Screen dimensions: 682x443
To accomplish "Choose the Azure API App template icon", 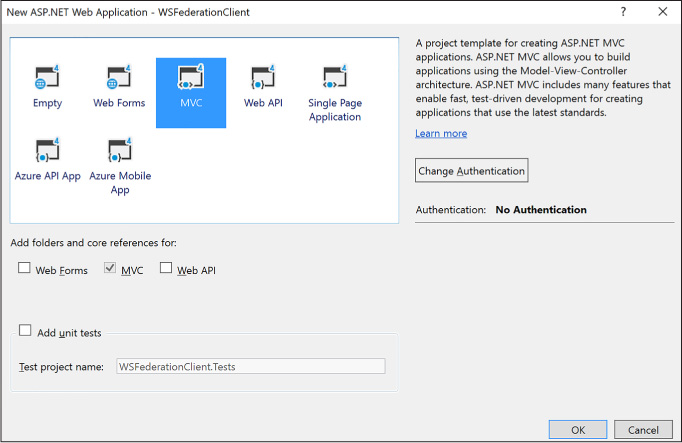I will coord(47,150).
